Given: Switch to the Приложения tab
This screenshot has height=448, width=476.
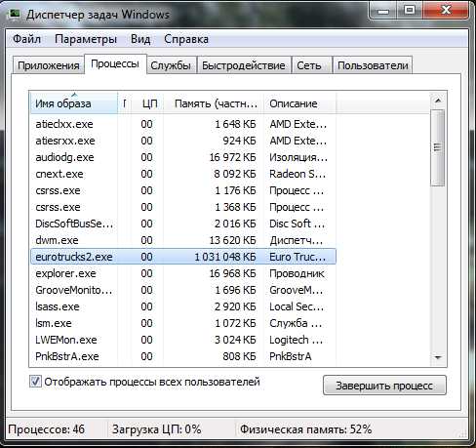Looking at the screenshot, I should coord(49,65).
